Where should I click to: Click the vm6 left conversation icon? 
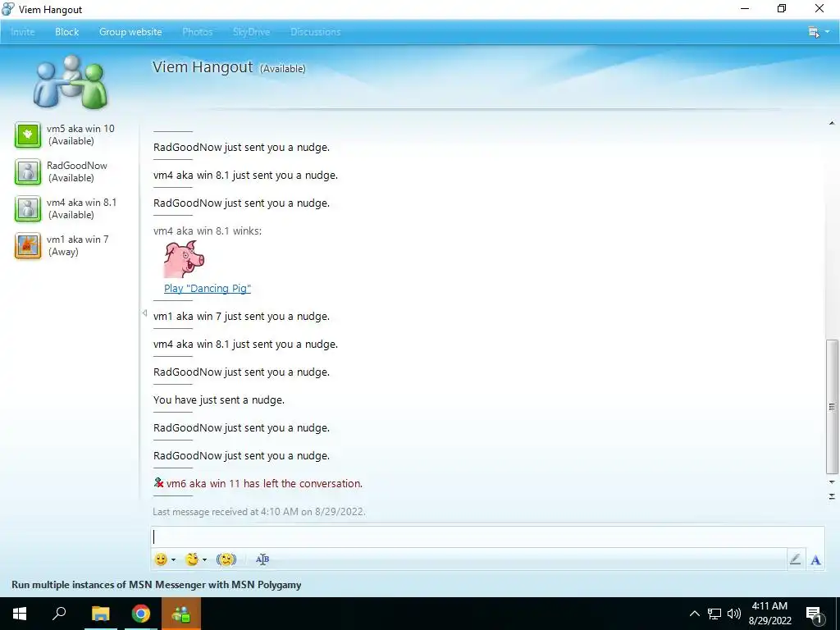[x=158, y=482]
